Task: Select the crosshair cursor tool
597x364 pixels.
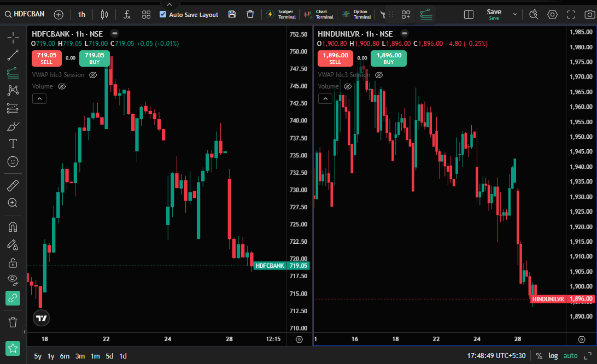Action: (x=13, y=37)
